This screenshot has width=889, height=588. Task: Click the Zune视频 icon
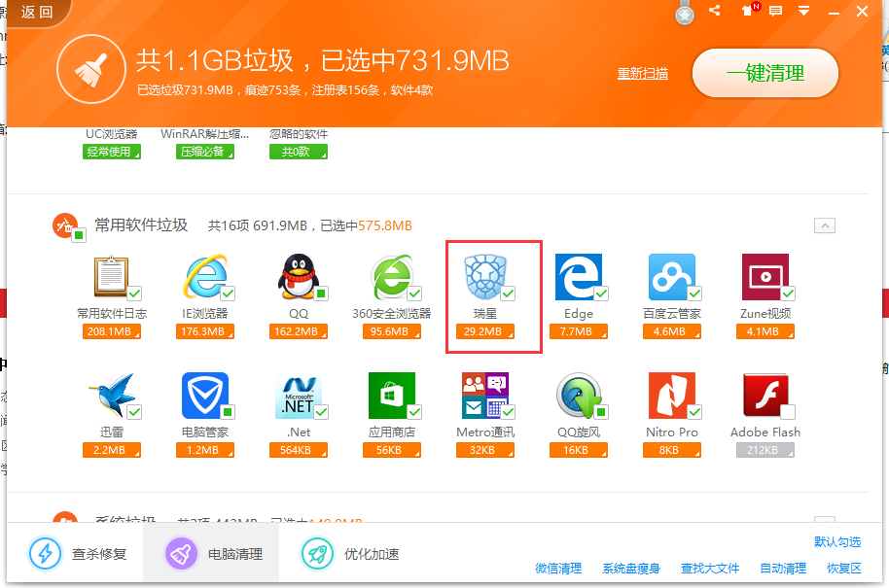coord(765,276)
